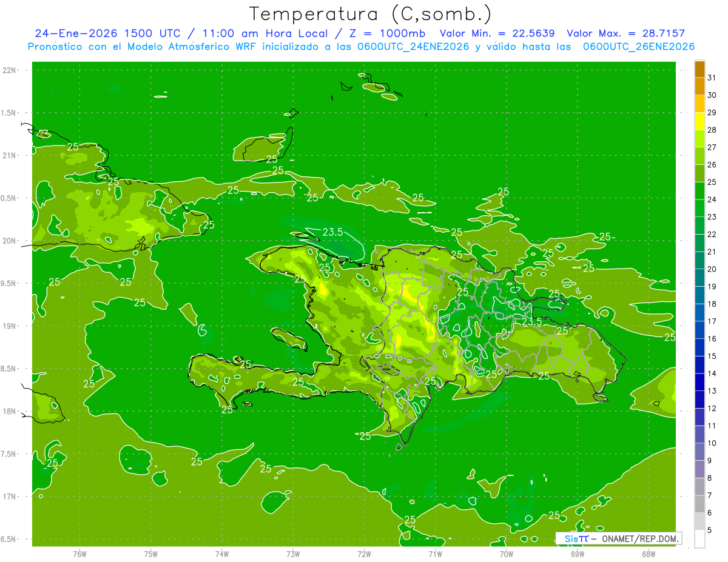This screenshot has height=562, width=728.
Task: Click the "73W" longitude axis label
Action: [293, 554]
